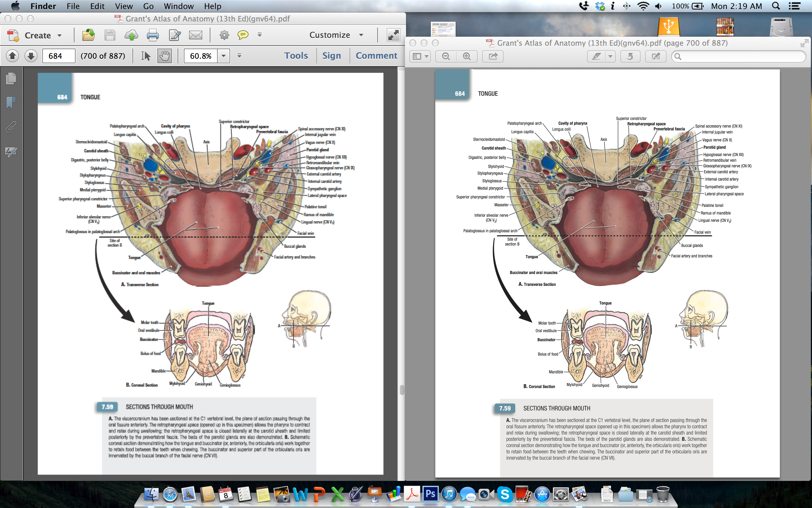The height and width of the screenshot is (508, 812).
Task: Show the Attachments paperclip panel
Action: point(11,127)
